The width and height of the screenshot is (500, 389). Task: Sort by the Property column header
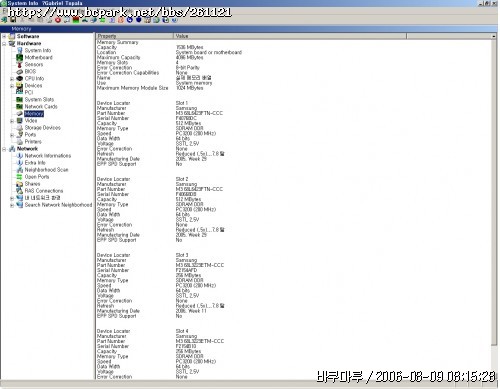click(135, 36)
